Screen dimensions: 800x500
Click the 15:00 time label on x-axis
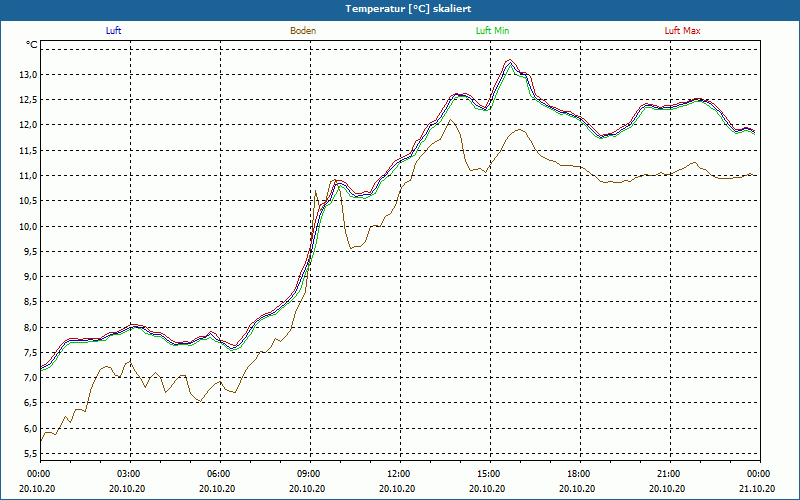tap(488, 474)
